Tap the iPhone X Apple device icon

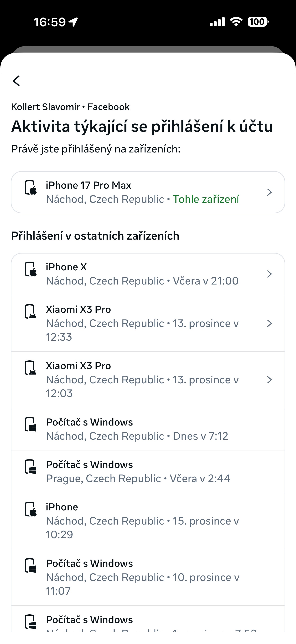[31, 269]
